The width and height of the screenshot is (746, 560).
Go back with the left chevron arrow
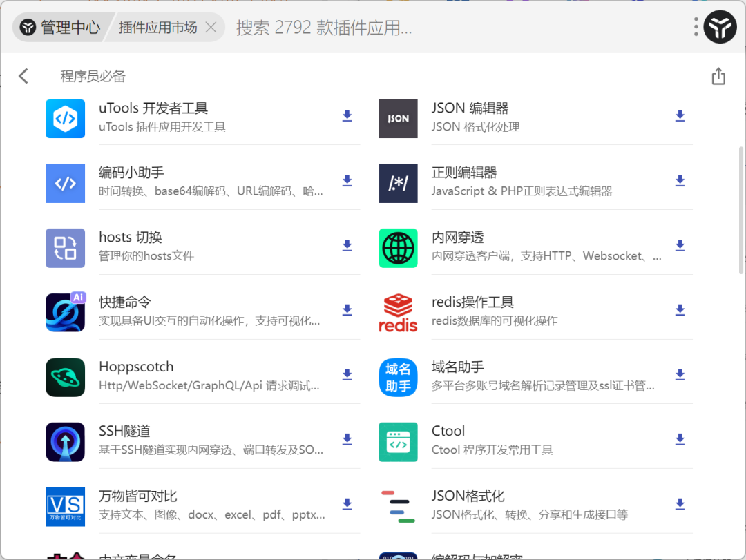(23, 76)
